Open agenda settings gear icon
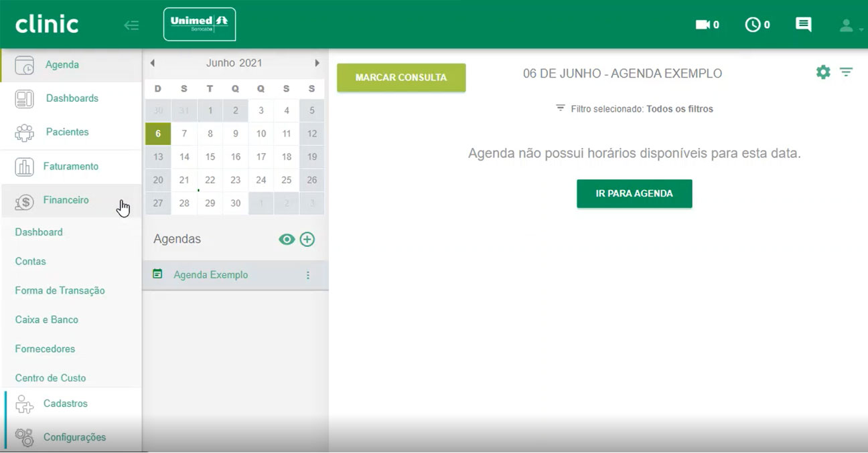This screenshot has width=868, height=453. tap(823, 72)
